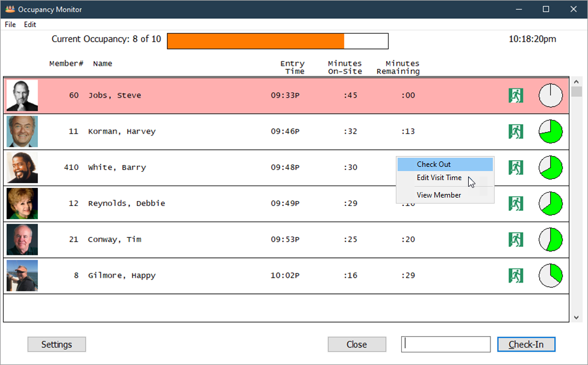
Task: Click check-out exit icon for Harvey Korman
Action: (x=515, y=131)
